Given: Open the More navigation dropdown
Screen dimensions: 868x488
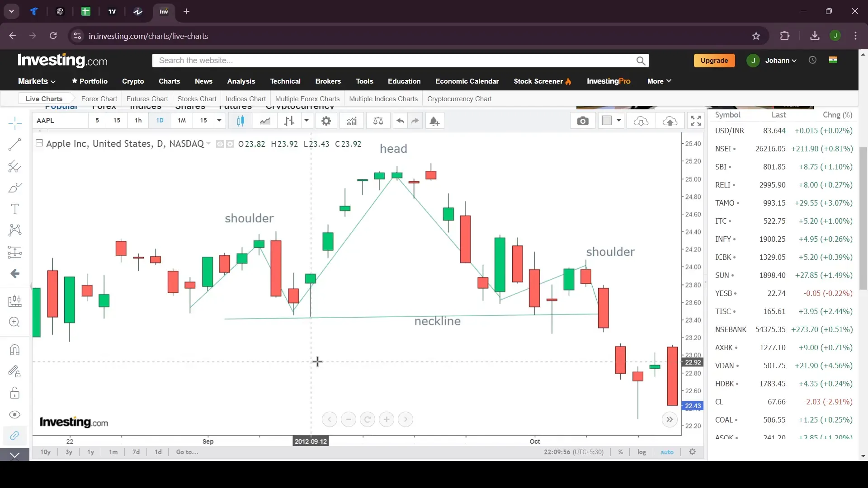Looking at the screenshot, I should point(659,81).
